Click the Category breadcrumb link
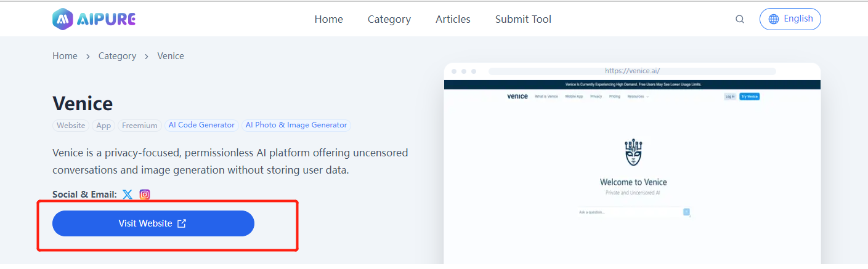This screenshot has width=868, height=269. coord(117,56)
